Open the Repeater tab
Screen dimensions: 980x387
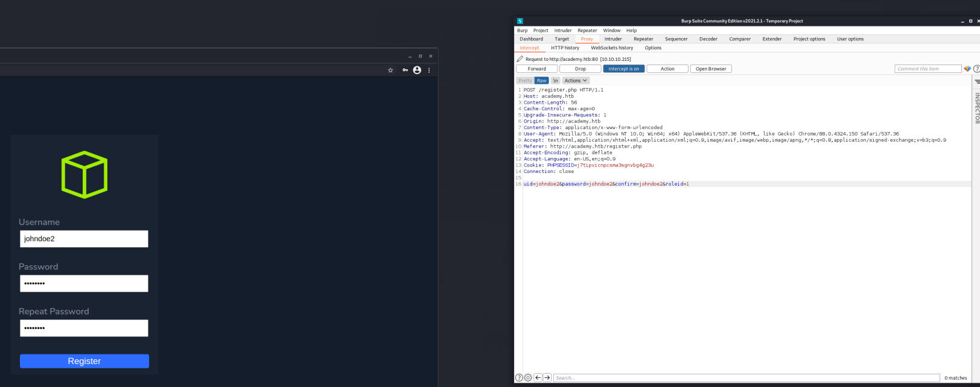[643, 39]
